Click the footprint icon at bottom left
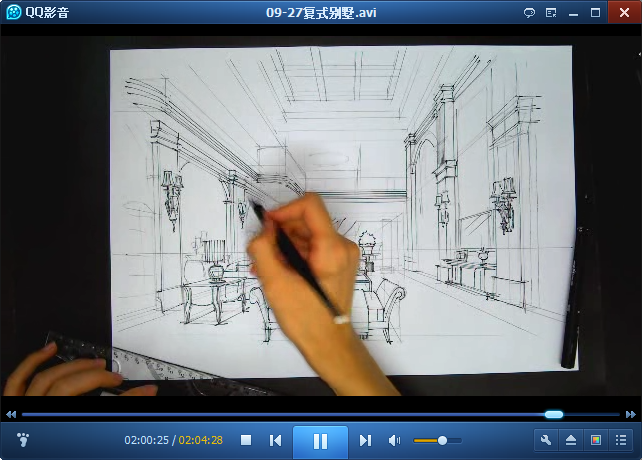Screen dimensions: 642x460 coord(24,440)
